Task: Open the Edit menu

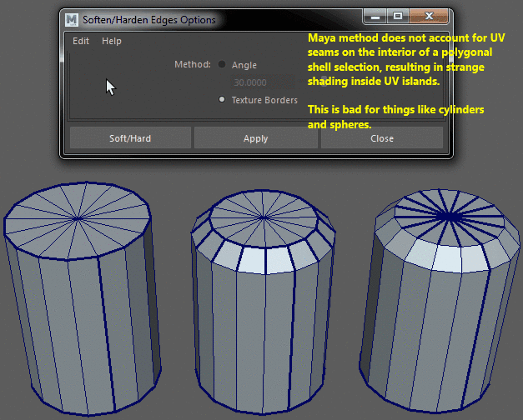Action: click(81, 41)
